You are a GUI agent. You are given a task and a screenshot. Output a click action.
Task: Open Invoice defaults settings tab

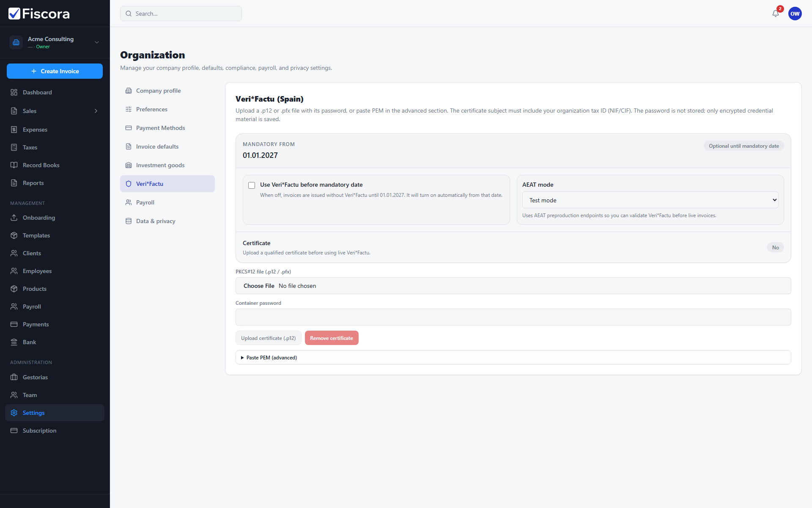tap(167, 146)
